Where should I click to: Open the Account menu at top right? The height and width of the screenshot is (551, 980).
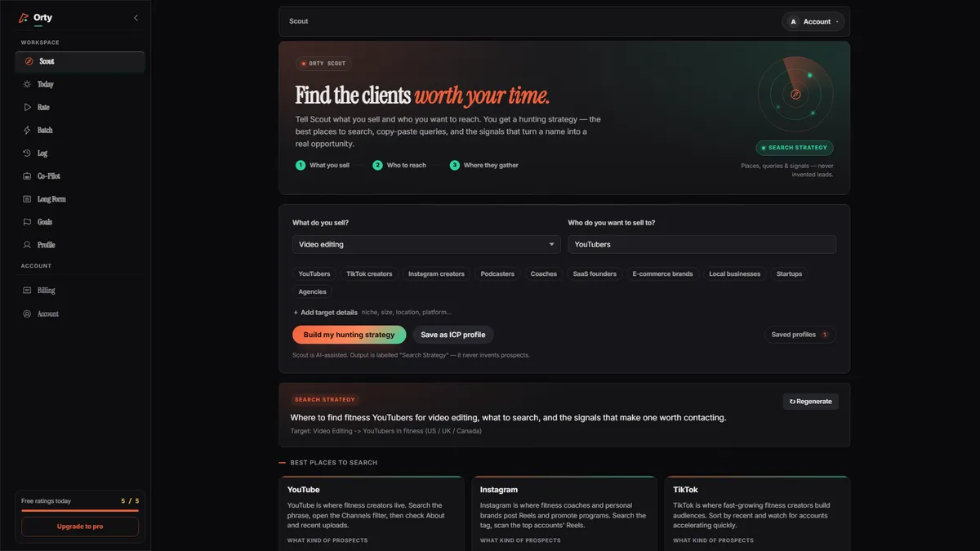[814, 22]
